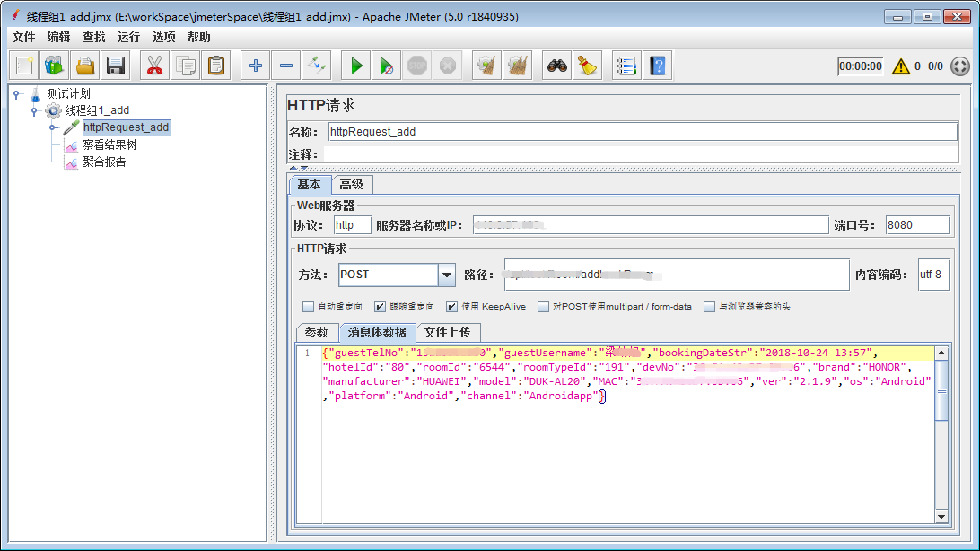Toggle enable/disable of selected element
Image resolution: width=980 pixels, height=551 pixels.
coord(317,66)
